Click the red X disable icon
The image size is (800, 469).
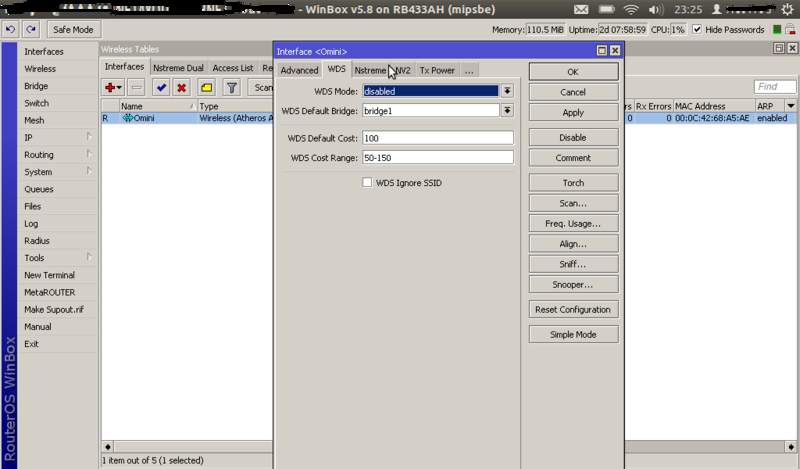tap(181, 88)
